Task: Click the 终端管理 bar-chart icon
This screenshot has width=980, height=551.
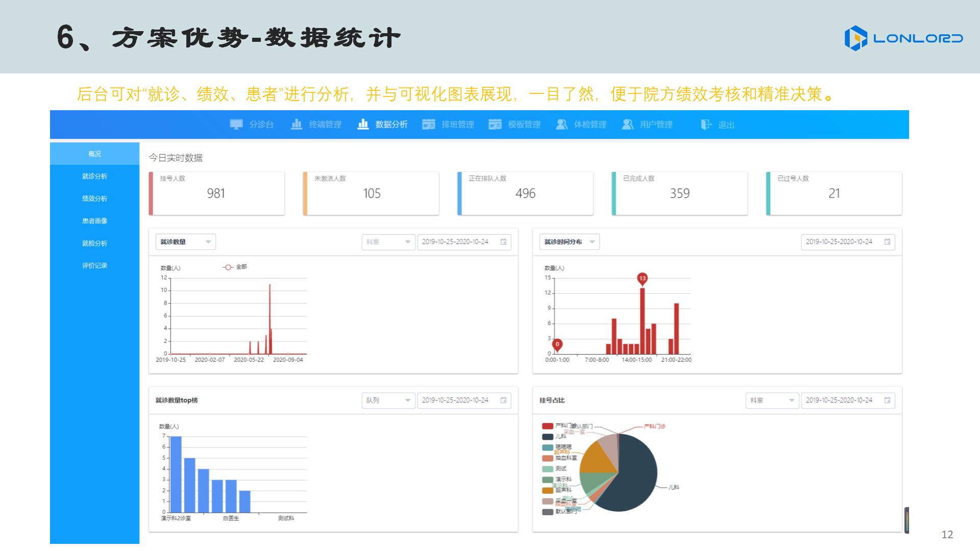Action: (x=297, y=124)
